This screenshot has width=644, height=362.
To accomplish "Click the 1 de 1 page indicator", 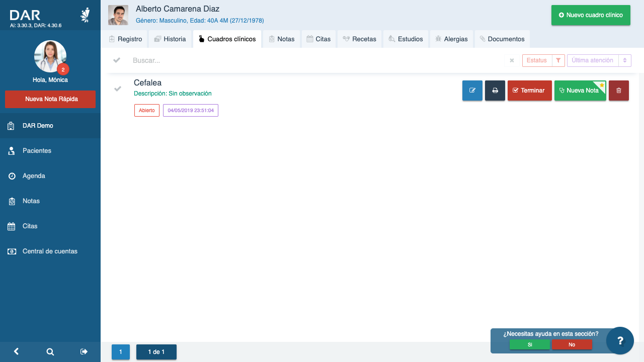I will pos(156,352).
